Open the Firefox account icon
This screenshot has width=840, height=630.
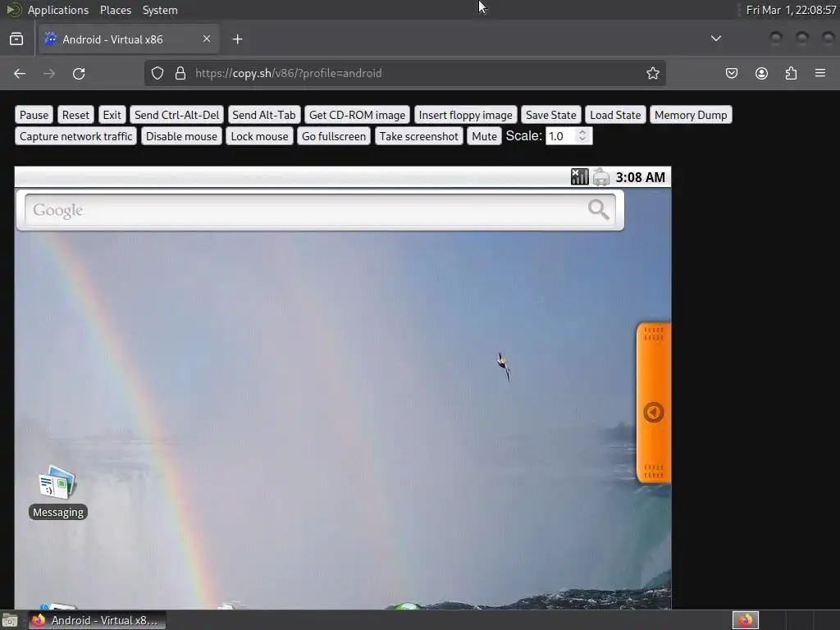(761, 73)
